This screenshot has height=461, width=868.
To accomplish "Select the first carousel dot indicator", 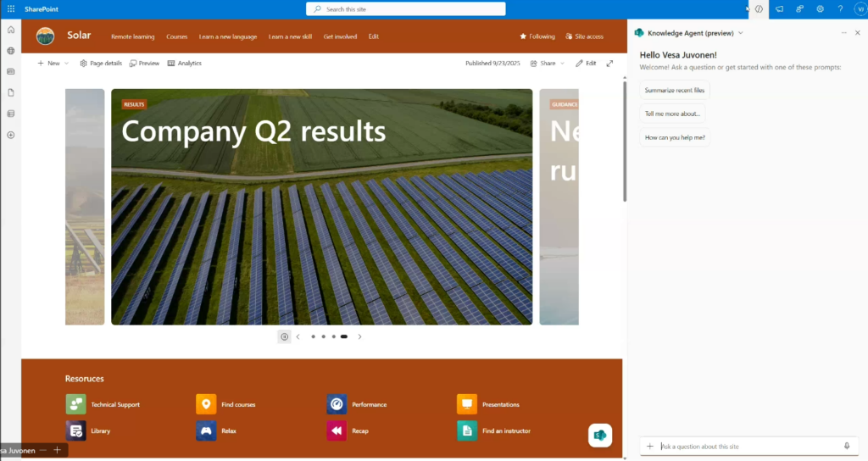I will pyautogui.click(x=313, y=336).
